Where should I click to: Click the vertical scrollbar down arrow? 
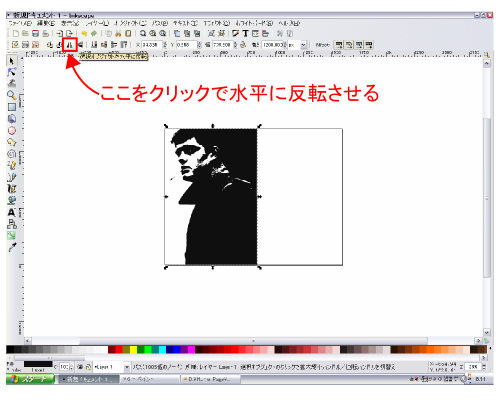pos(487,332)
